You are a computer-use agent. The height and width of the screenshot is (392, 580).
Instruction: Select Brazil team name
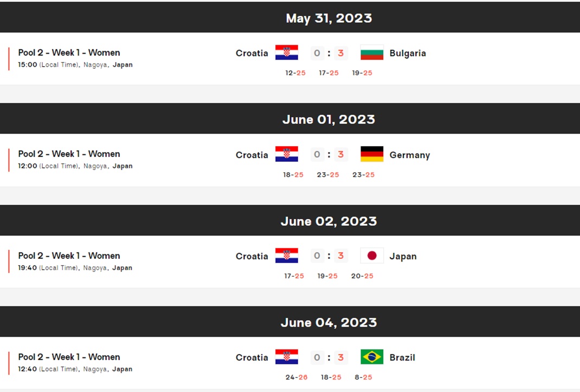pos(402,357)
